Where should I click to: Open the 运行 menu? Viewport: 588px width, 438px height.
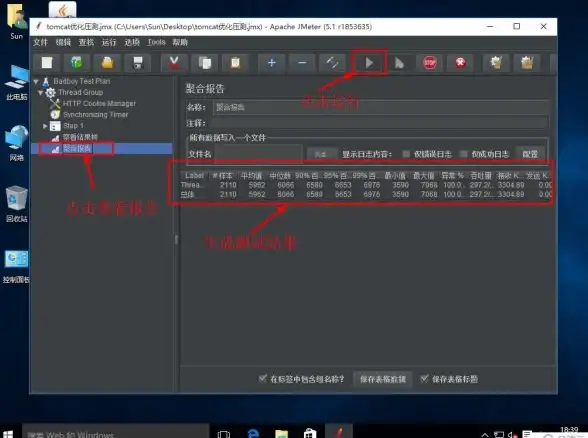coord(109,42)
